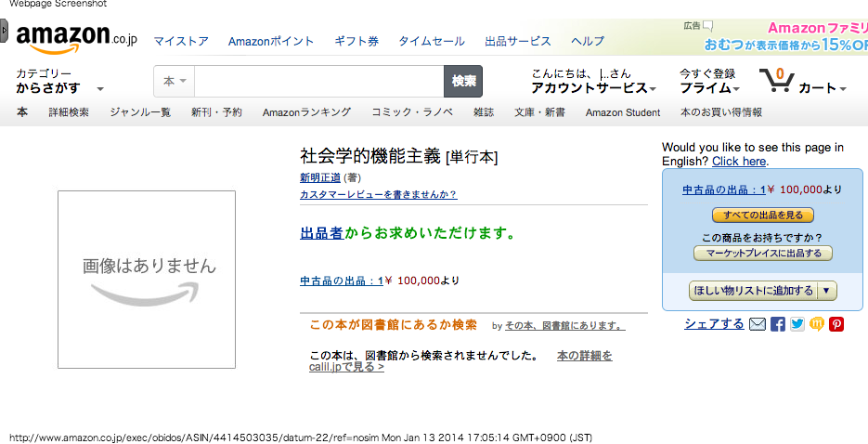Click すべての出品を見る button
The width and height of the screenshot is (868, 444).
[763, 215]
